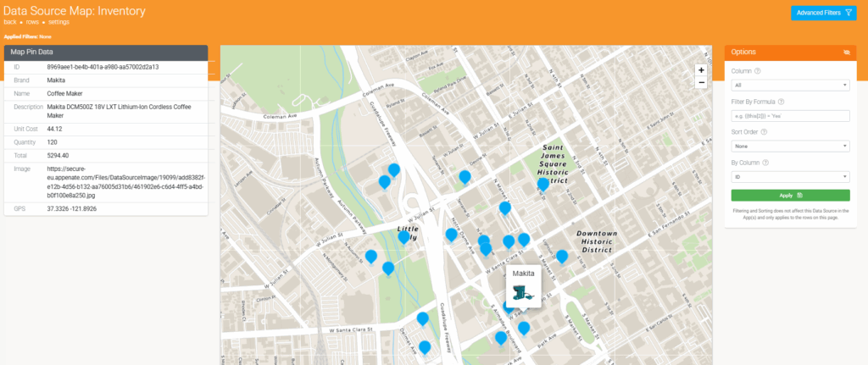Select the Name value Coffee Maker
This screenshot has height=365, width=868.
tap(64, 93)
